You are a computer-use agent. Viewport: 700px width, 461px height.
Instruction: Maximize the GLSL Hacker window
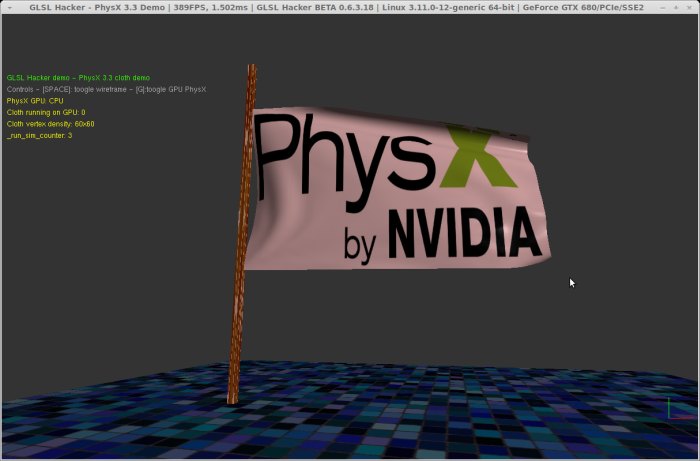click(676, 8)
